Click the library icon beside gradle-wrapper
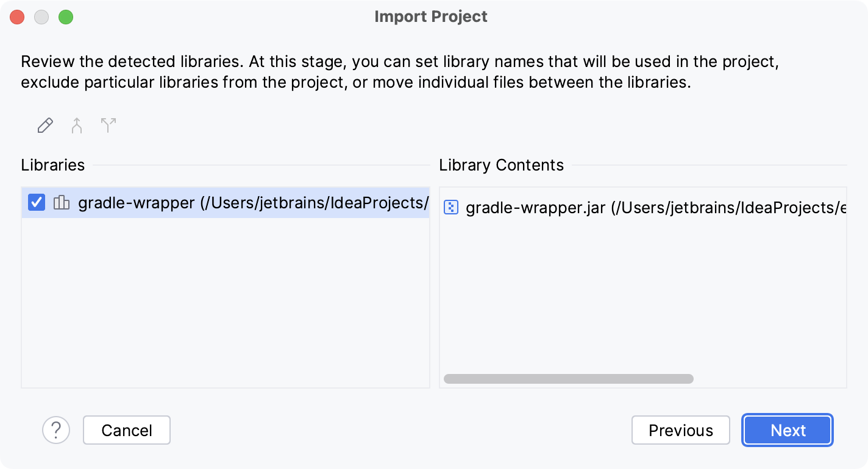The width and height of the screenshot is (868, 469). point(61,203)
